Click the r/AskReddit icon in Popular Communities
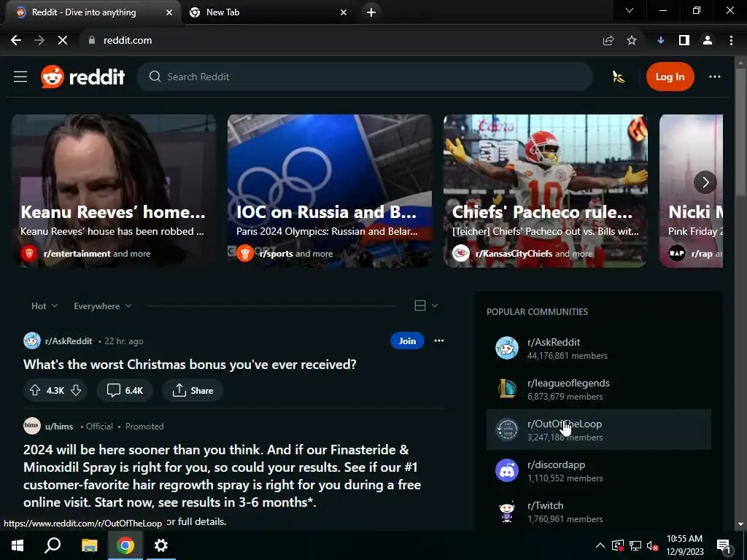 pos(507,348)
